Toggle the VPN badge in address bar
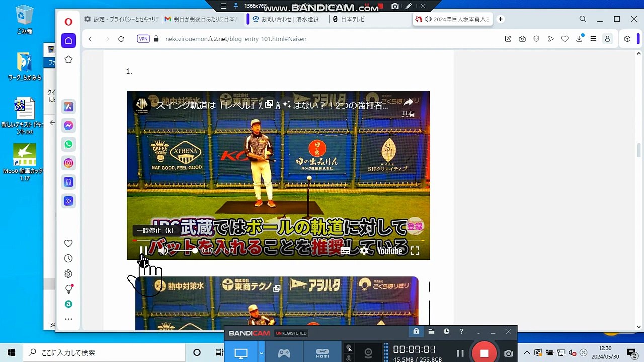The width and height of the screenshot is (644, 362). coord(143,39)
